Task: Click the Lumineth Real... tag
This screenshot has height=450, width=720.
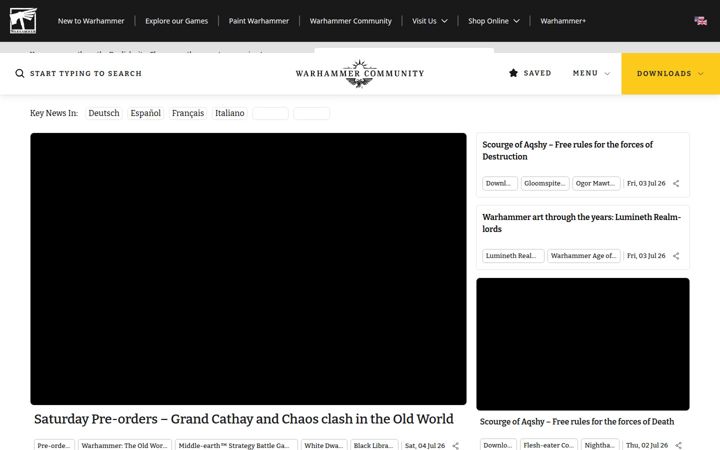Action: (x=513, y=256)
